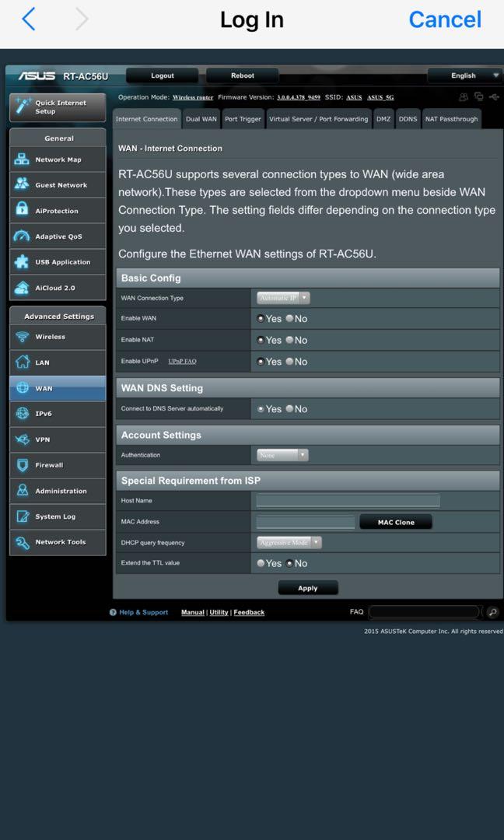The width and height of the screenshot is (504, 840).
Task: Open the UPnP FAQ link
Action: (182, 362)
